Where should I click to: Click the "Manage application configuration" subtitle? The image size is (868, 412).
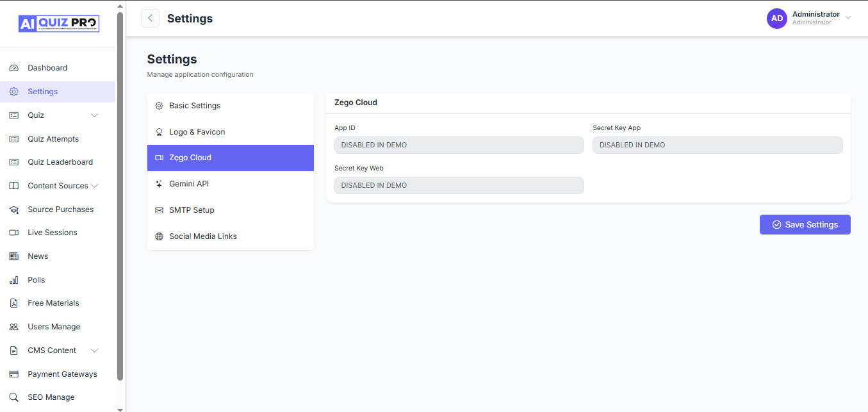pyautogui.click(x=201, y=75)
